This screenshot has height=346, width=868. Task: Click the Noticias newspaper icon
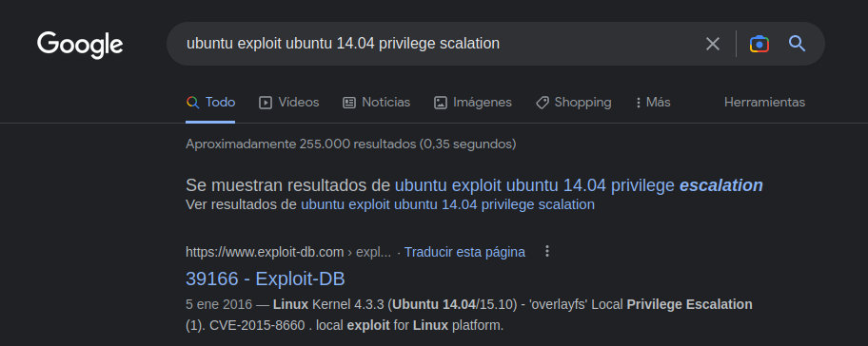348,103
